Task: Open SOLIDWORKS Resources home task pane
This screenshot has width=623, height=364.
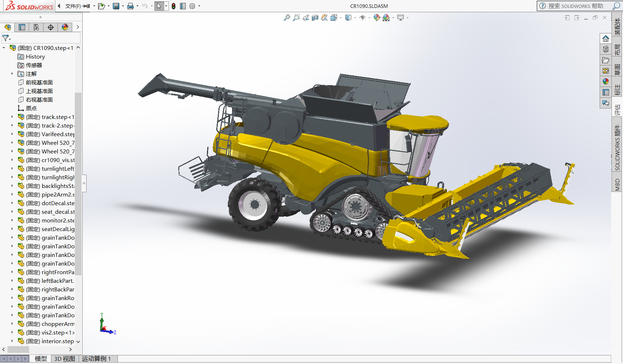Action: pos(606,38)
